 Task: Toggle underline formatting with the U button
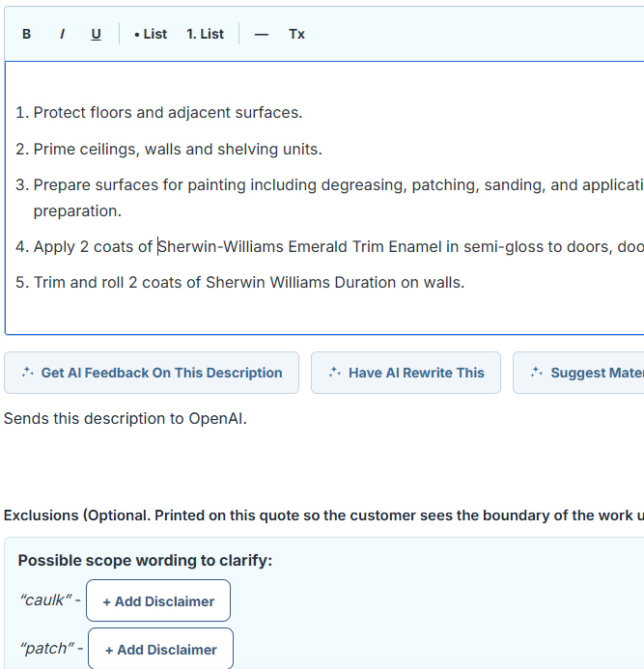click(x=96, y=34)
